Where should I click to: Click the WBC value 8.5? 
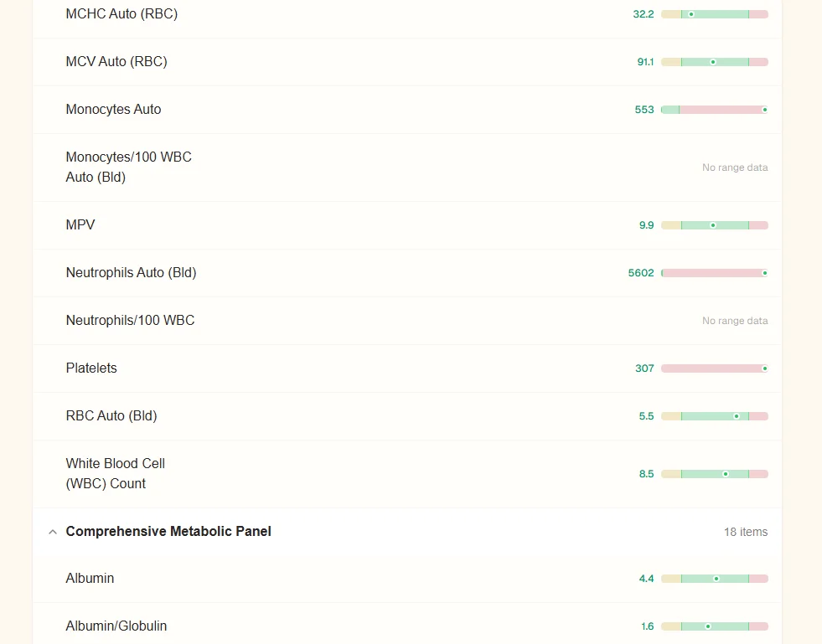pos(646,474)
